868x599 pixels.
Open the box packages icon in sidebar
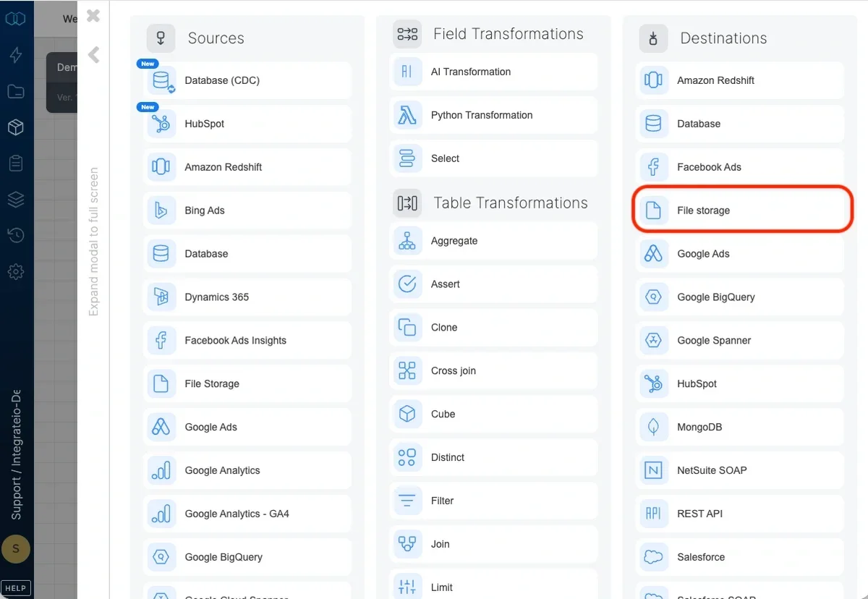[x=16, y=127]
